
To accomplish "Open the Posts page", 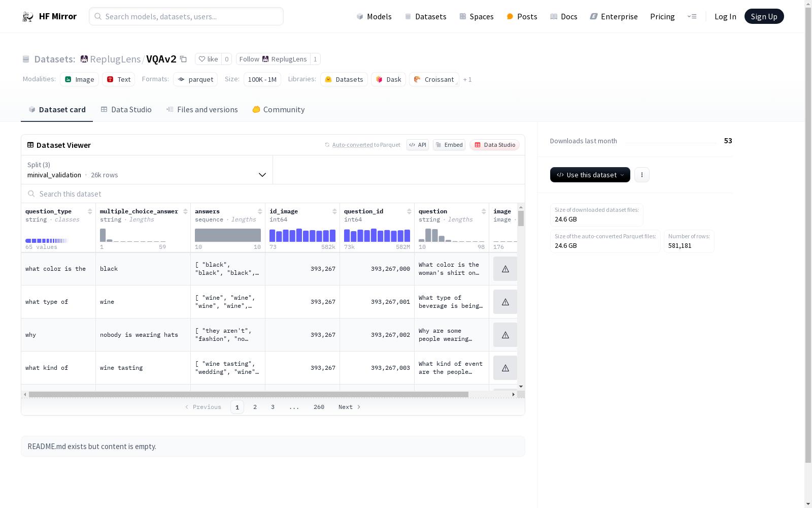I will tap(522, 16).
